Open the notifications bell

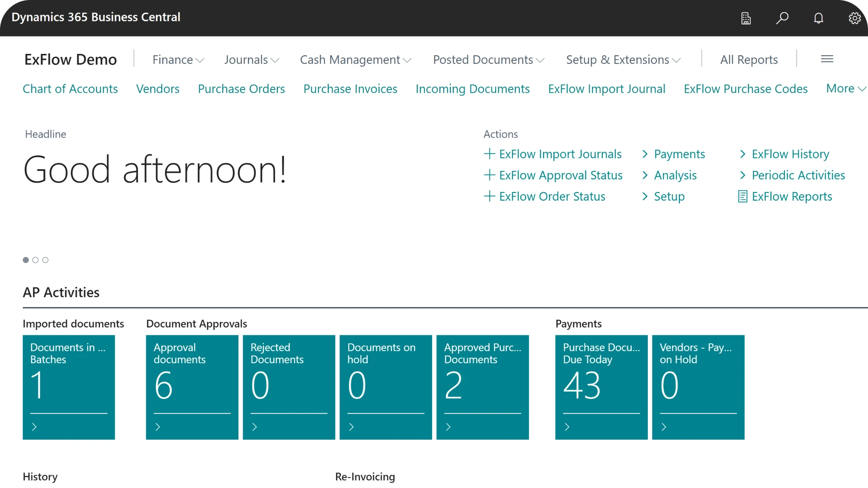[819, 18]
